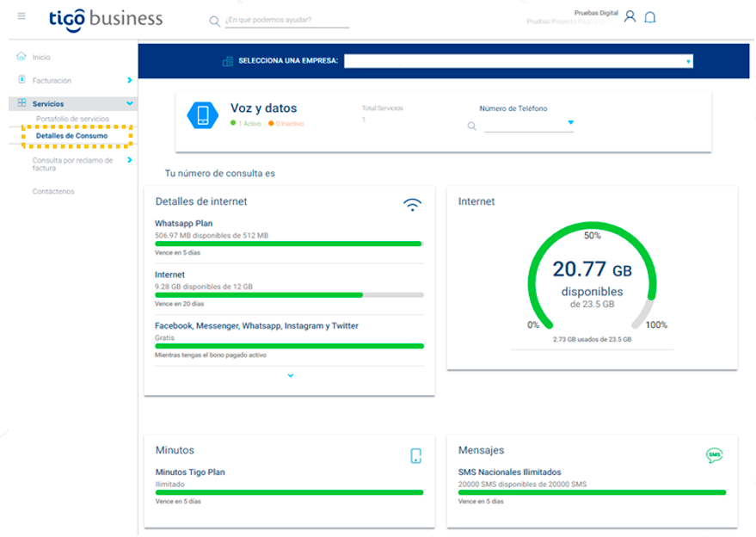
Task: Click the Servicios grid icon
Action: [22, 102]
